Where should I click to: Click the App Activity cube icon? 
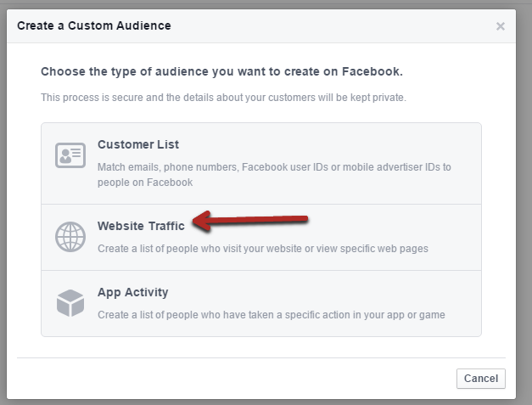coord(70,302)
